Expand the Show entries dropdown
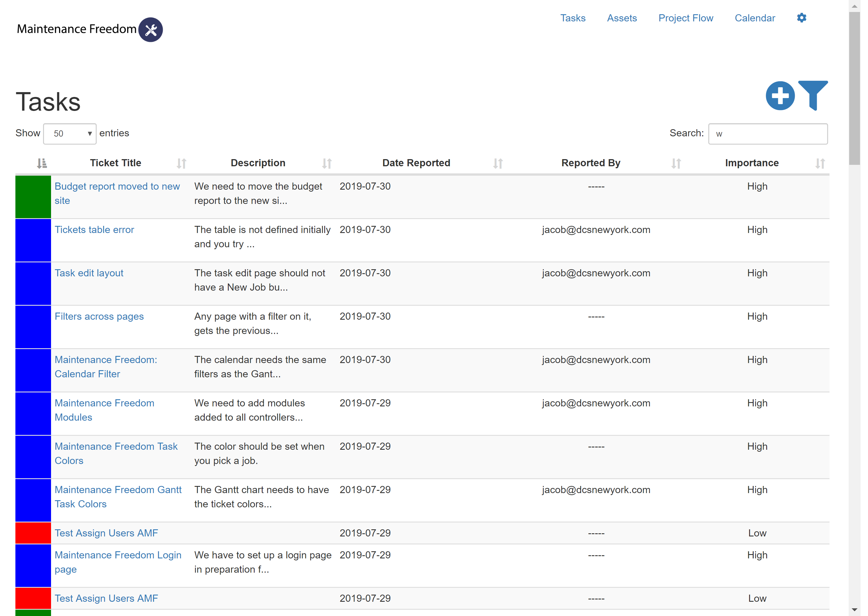 (x=70, y=134)
